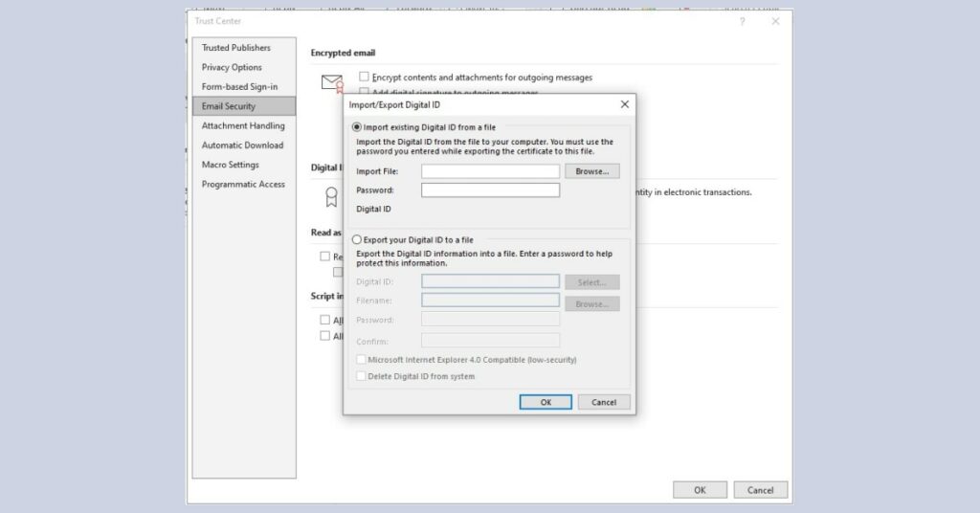This screenshot has height=513, width=980.
Task: Open Programmatic Access section
Action: coord(243,185)
